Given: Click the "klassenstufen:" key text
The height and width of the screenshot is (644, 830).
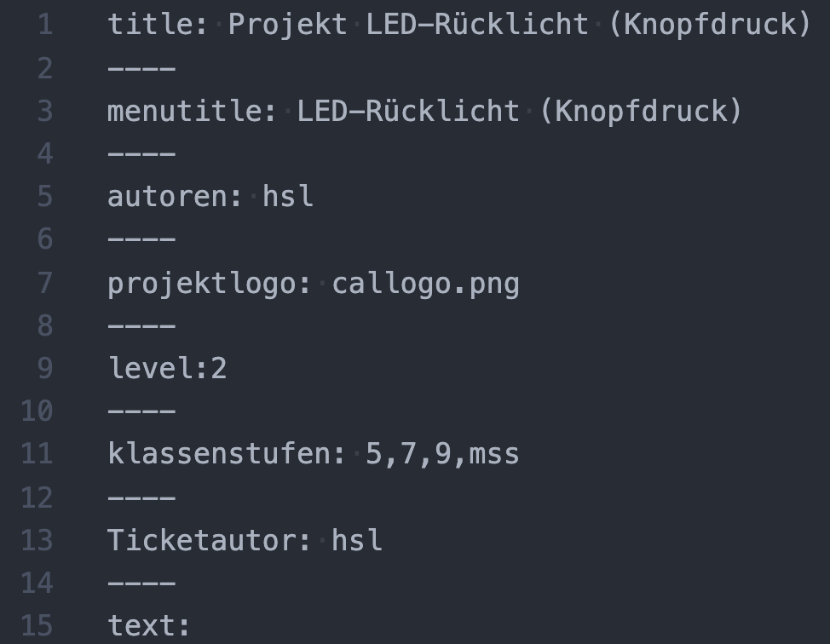Looking at the screenshot, I should pyautogui.click(x=226, y=453).
